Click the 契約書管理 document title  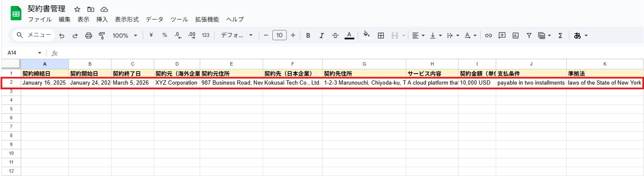[46, 9]
